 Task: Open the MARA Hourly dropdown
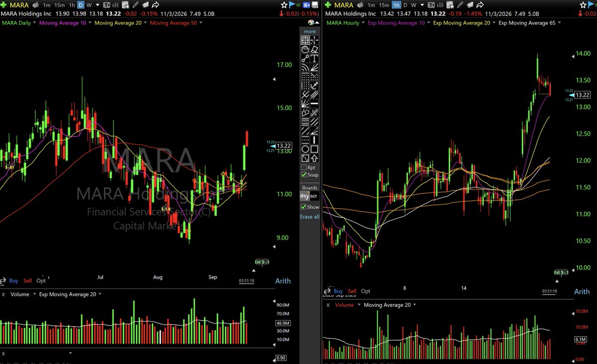click(x=362, y=23)
